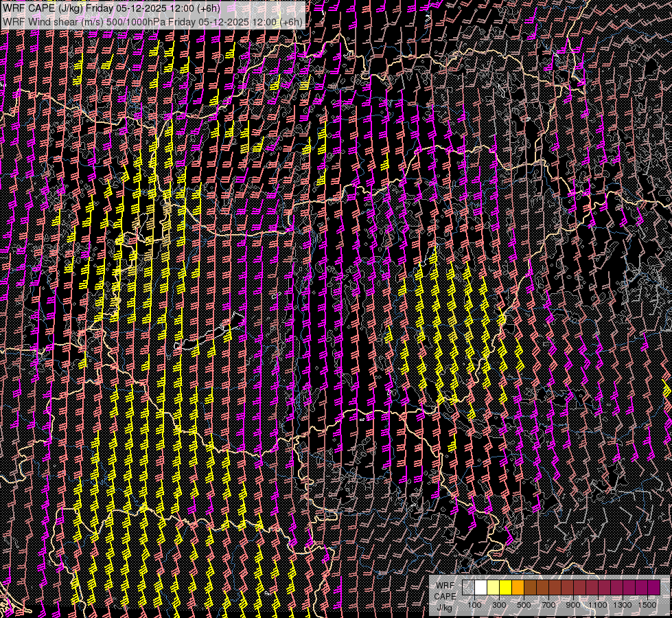The height and width of the screenshot is (618, 672).
Task: Click the white swatch in CAPE legend
Action: (481, 587)
